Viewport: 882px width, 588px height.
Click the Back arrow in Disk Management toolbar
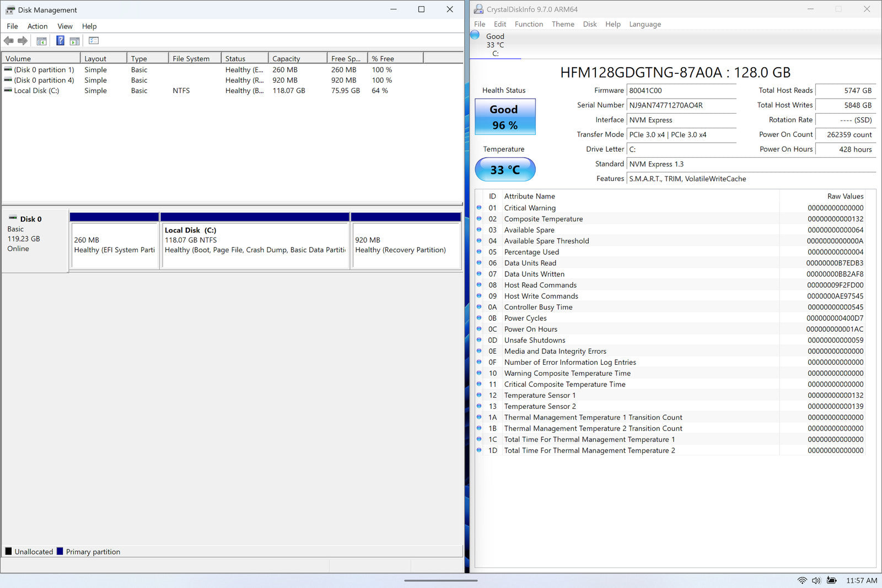[8, 41]
